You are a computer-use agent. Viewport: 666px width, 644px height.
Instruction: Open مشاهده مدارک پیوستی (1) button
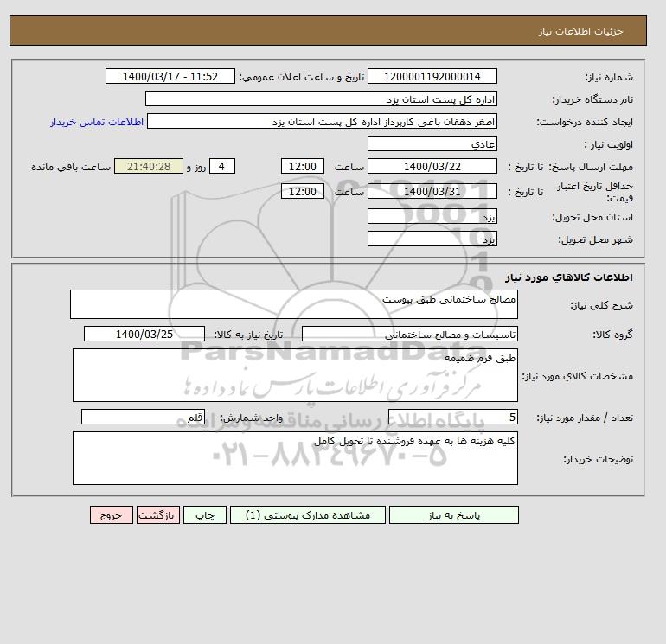click(x=308, y=515)
